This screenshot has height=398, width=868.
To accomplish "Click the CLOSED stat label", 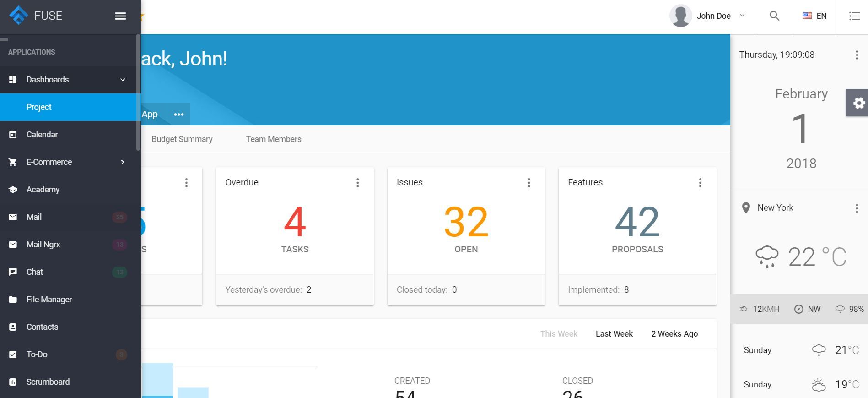I will point(577,381).
